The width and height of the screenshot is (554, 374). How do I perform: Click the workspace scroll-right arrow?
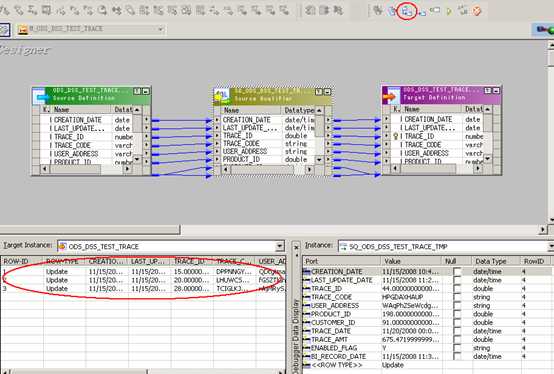pos(543,230)
